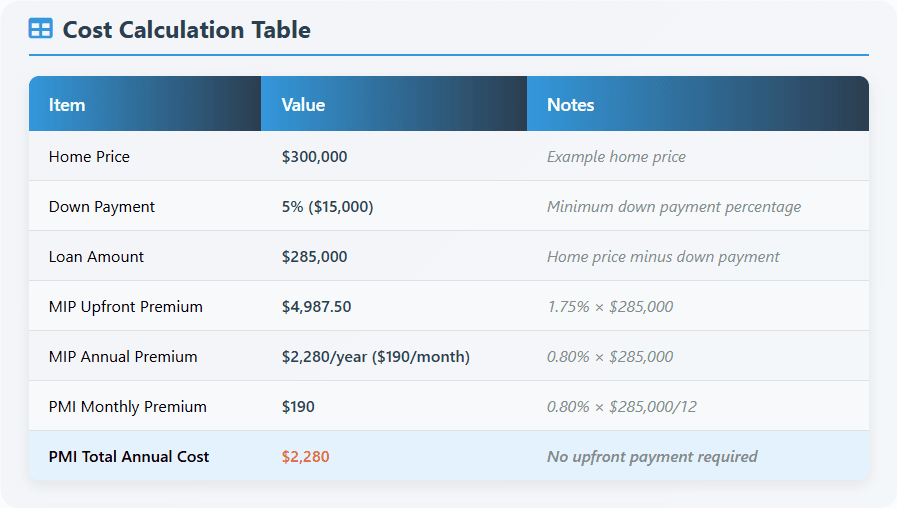The width and height of the screenshot is (897, 508).
Task: Click the No upfront payment required note
Action: pyautogui.click(x=652, y=457)
